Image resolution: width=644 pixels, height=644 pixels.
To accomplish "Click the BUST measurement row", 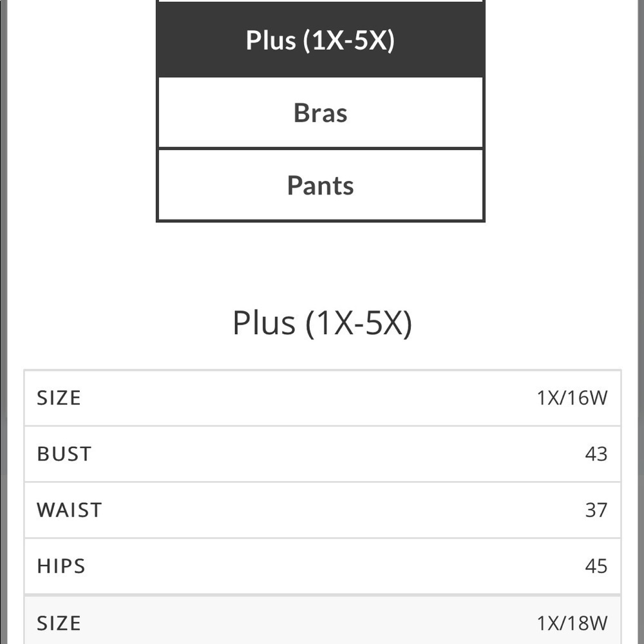I will pyautogui.click(x=322, y=453).
